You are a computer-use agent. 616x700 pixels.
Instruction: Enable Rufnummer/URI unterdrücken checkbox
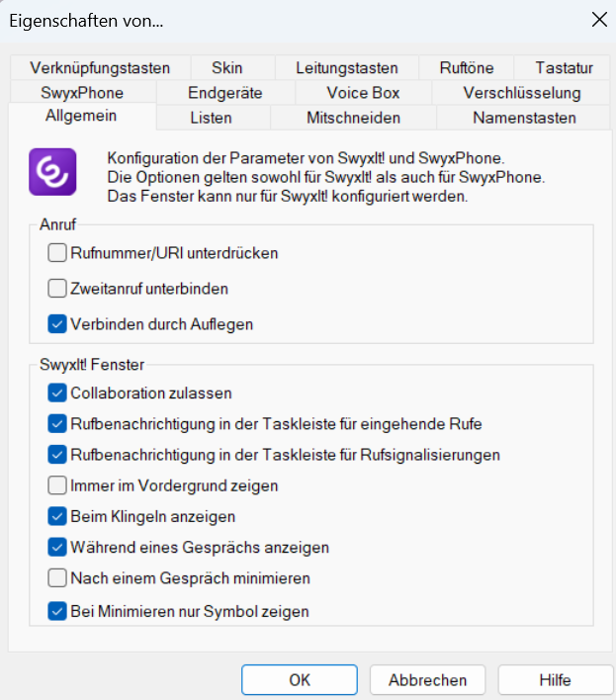point(57,253)
